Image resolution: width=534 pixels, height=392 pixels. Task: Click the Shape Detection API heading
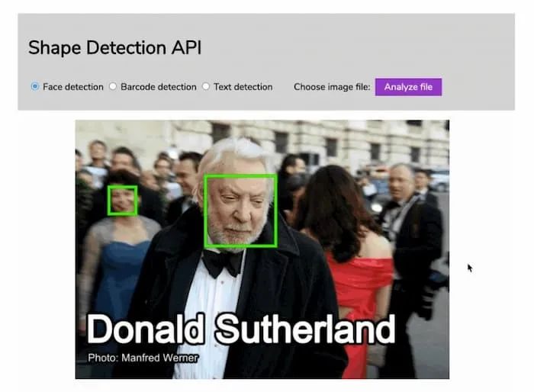pos(114,48)
